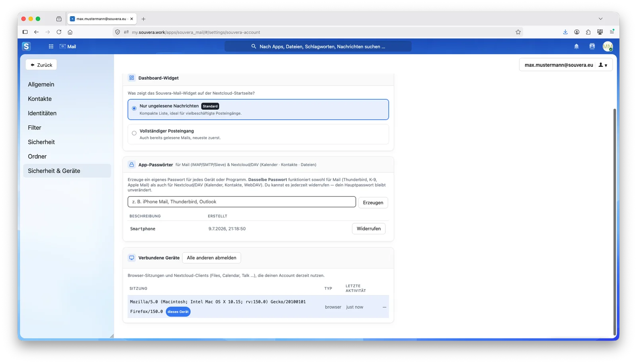Click the dieses Gerät badge
This screenshot has height=364, width=637.
click(x=178, y=312)
